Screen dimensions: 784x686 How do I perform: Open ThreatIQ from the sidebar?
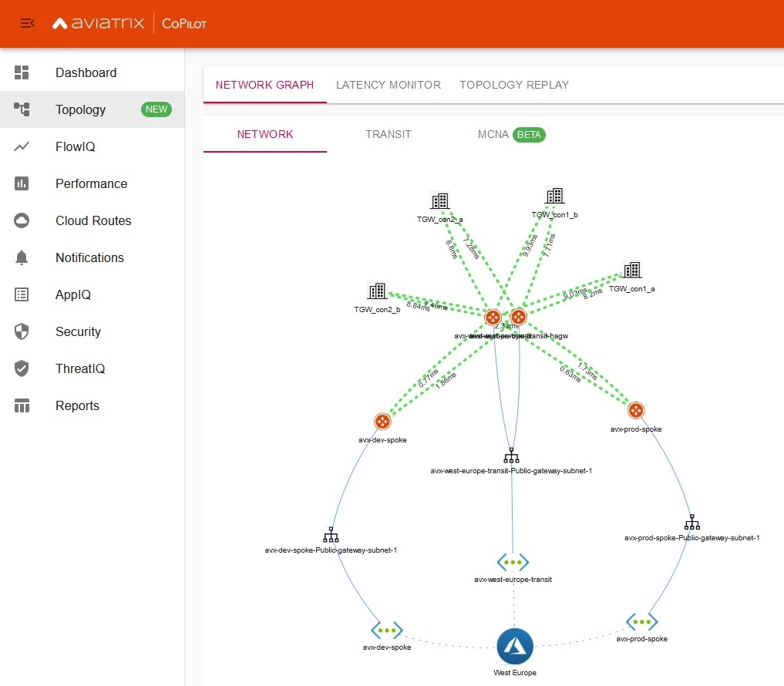pos(92,368)
